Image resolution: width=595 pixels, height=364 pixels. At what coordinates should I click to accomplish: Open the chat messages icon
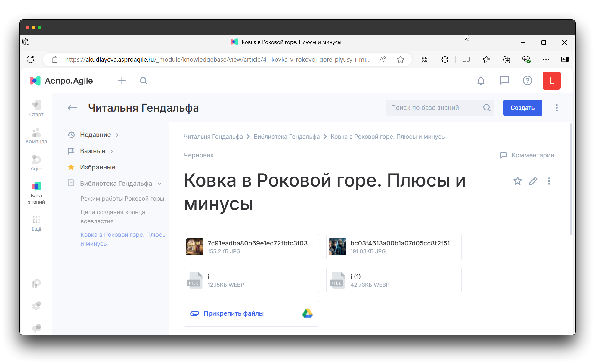coord(504,81)
